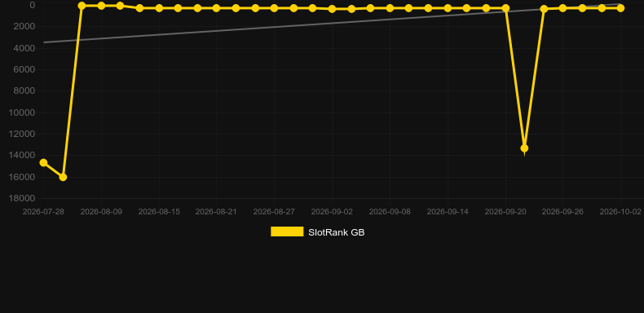This screenshot has height=313, width=644.
Task: Click the 16000 y-axis label
Action: coord(22,178)
